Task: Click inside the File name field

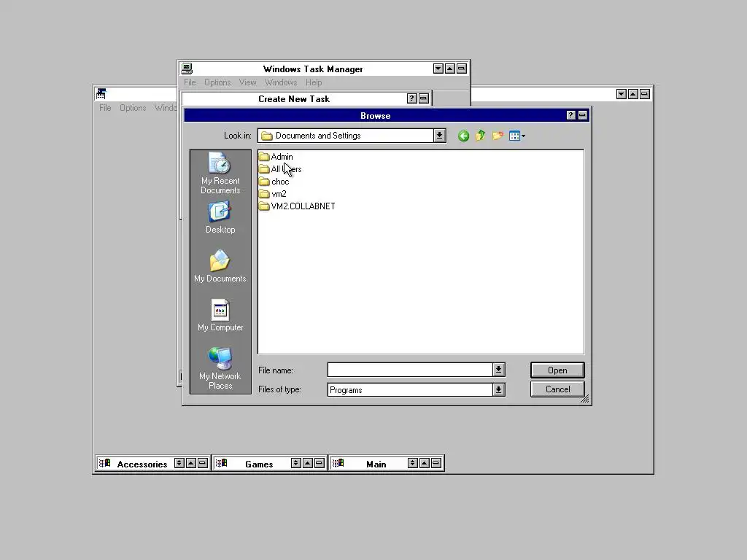Action: pyautogui.click(x=410, y=370)
